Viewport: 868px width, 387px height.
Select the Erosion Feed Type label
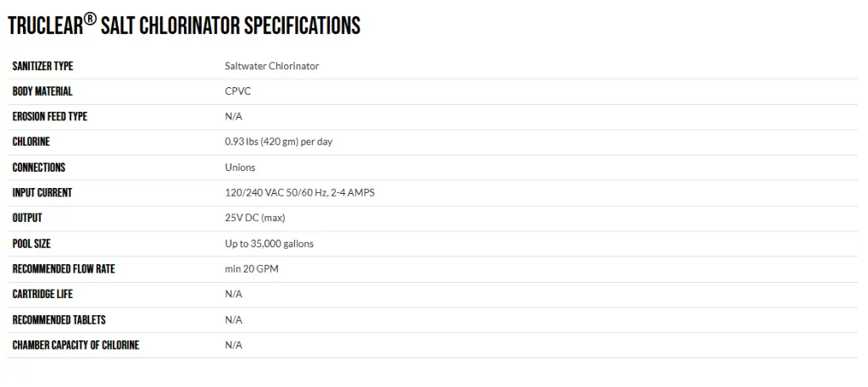[x=50, y=117]
